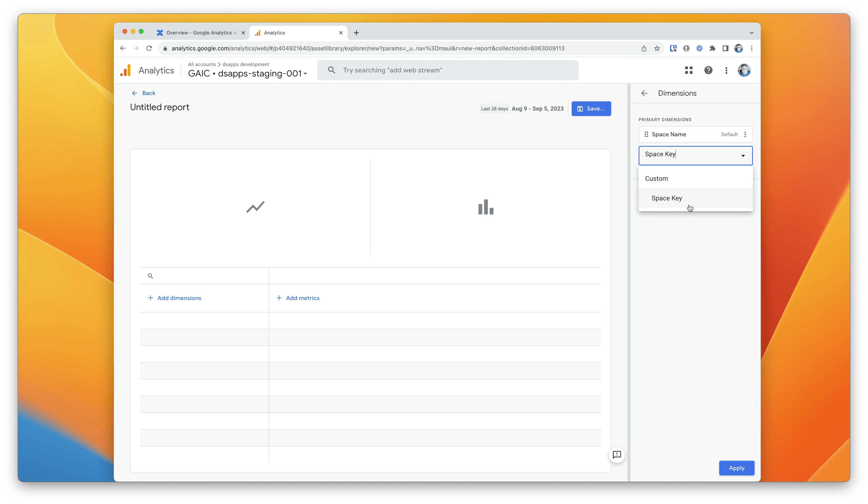Open the Google apps grid icon
The width and height of the screenshot is (868, 504).
689,70
